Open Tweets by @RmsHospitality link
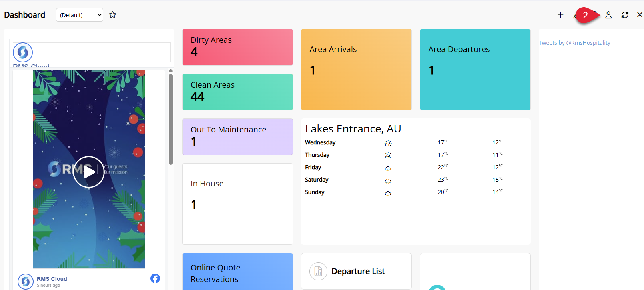The image size is (644, 290). pos(574,43)
